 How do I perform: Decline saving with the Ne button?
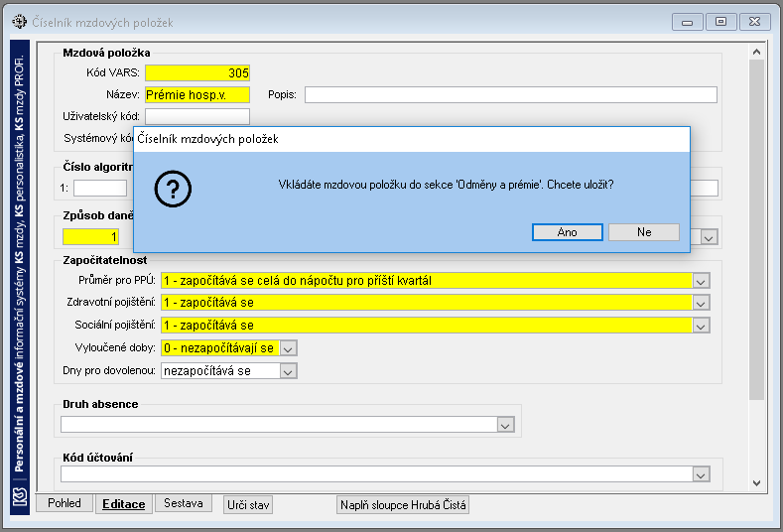click(644, 232)
